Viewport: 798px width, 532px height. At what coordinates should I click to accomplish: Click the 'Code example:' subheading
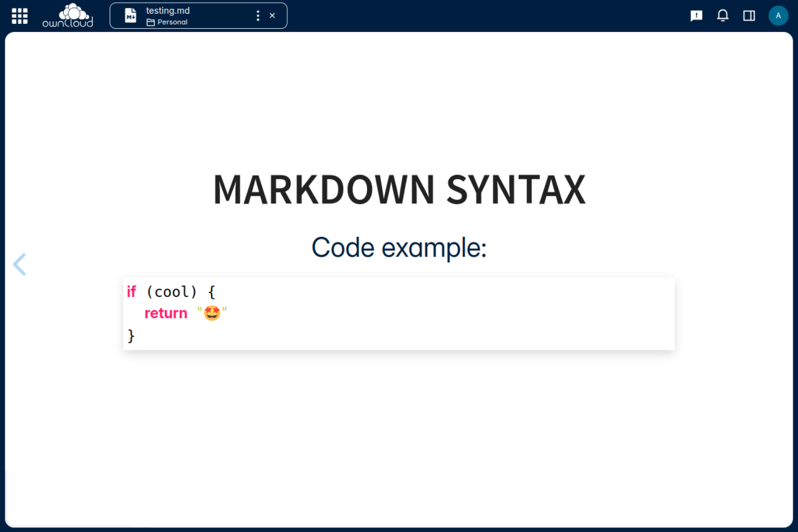399,248
